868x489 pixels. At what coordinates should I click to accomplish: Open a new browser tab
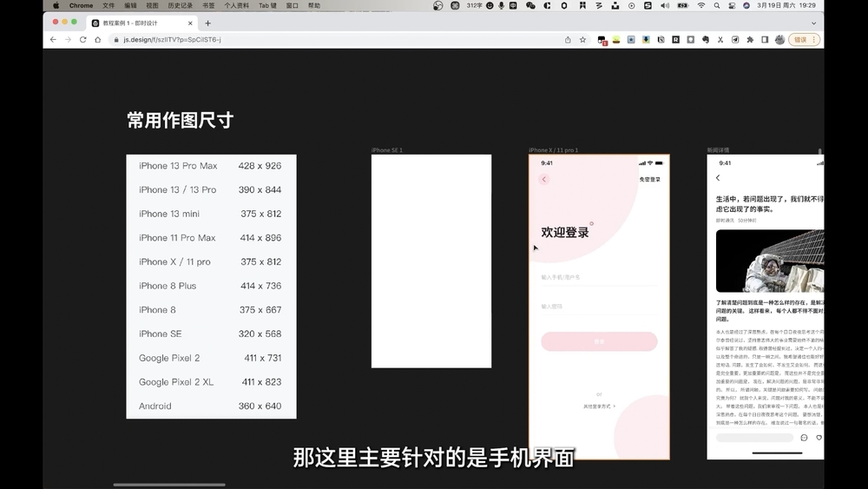[207, 23]
